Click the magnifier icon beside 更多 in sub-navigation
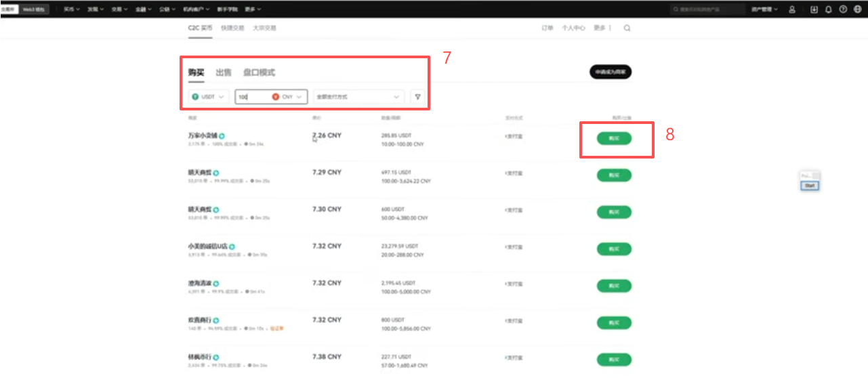Viewport: 868px width, 378px height. (627, 28)
